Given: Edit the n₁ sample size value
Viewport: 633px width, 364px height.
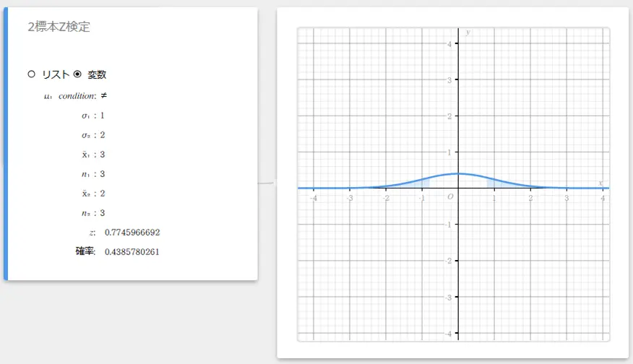Looking at the screenshot, I should [x=102, y=174].
